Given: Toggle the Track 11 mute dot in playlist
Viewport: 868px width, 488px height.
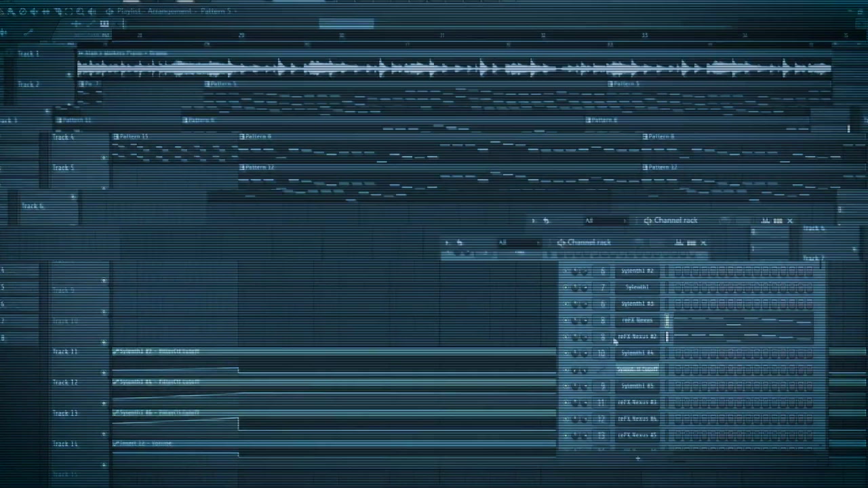Looking at the screenshot, I should [104, 373].
